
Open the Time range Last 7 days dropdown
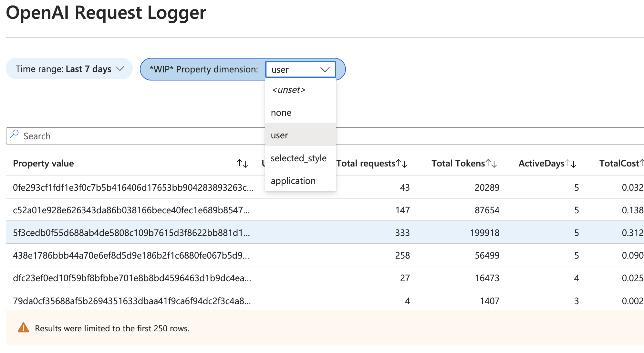point(69,69)
